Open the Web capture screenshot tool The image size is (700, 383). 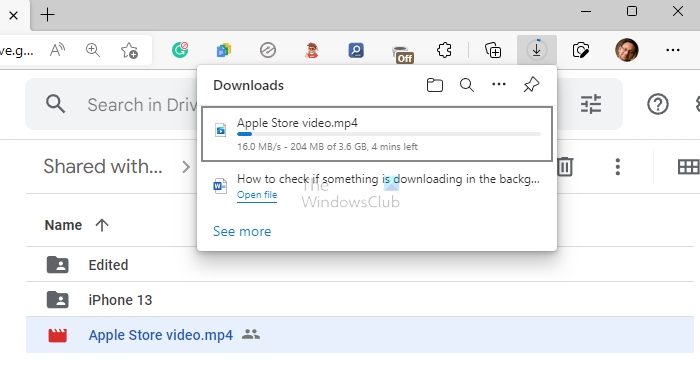(x=580, y=50)
